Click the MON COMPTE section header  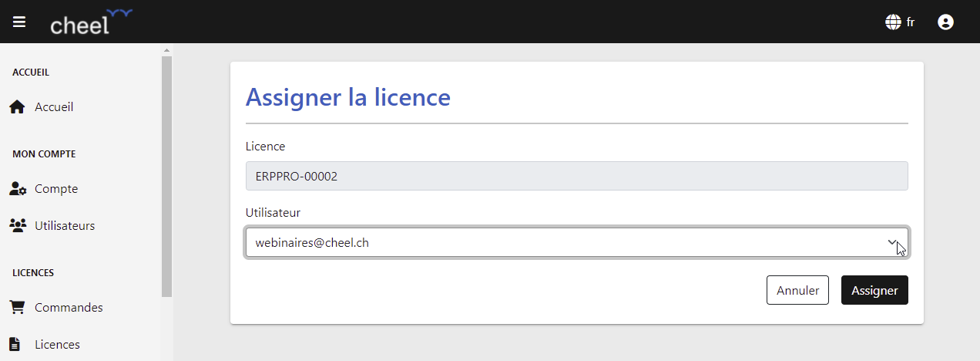point(44,154)
